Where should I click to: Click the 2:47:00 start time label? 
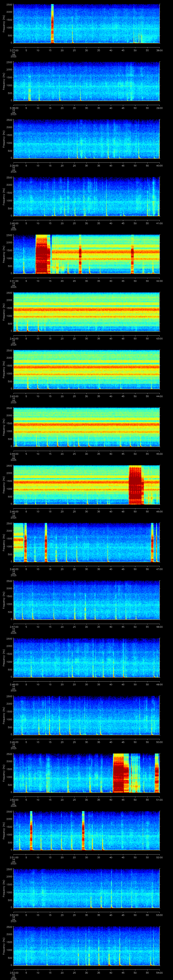14,627
